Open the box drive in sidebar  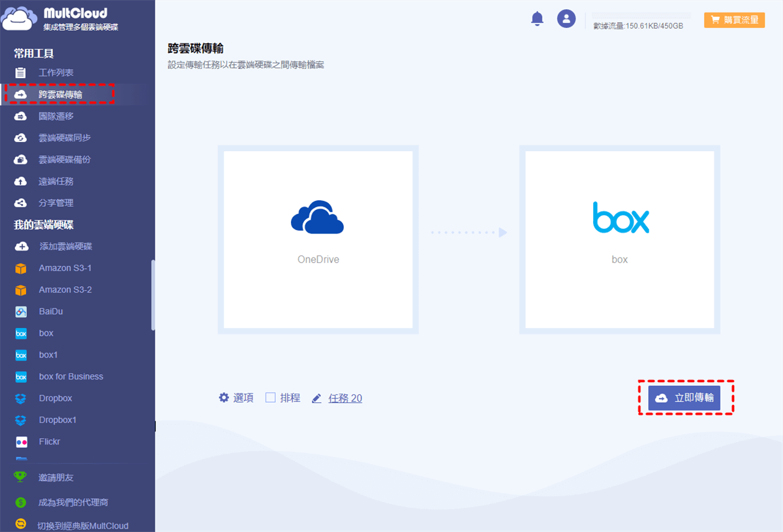tap(46, 333)
